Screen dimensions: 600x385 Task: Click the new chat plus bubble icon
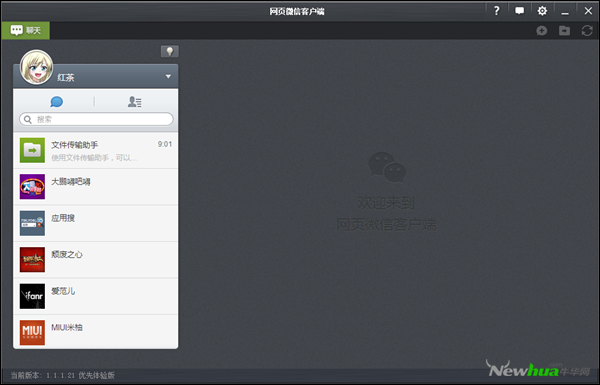541,31
